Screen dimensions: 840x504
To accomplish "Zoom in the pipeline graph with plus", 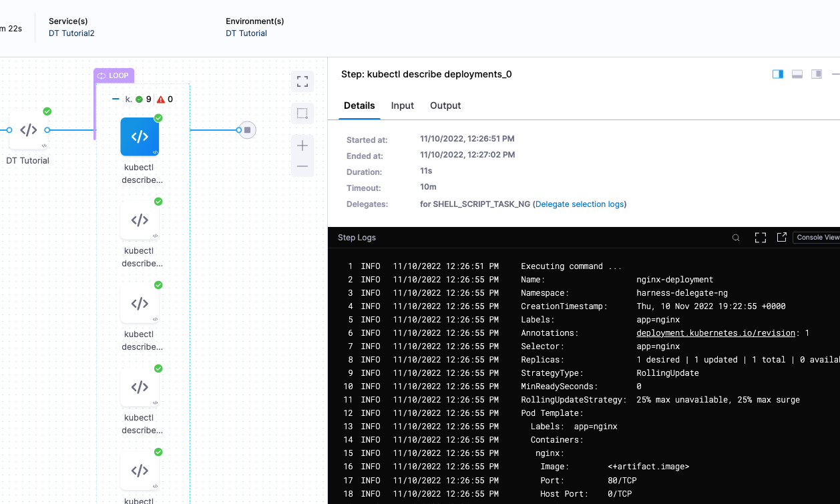I will (x=302, y=146).
